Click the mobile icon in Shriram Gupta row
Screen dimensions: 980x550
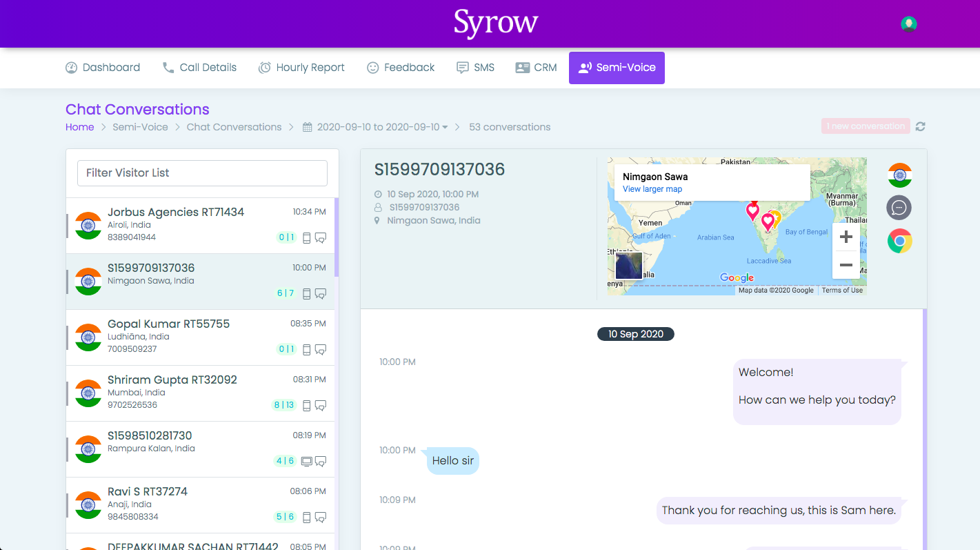tap(307, 406)
